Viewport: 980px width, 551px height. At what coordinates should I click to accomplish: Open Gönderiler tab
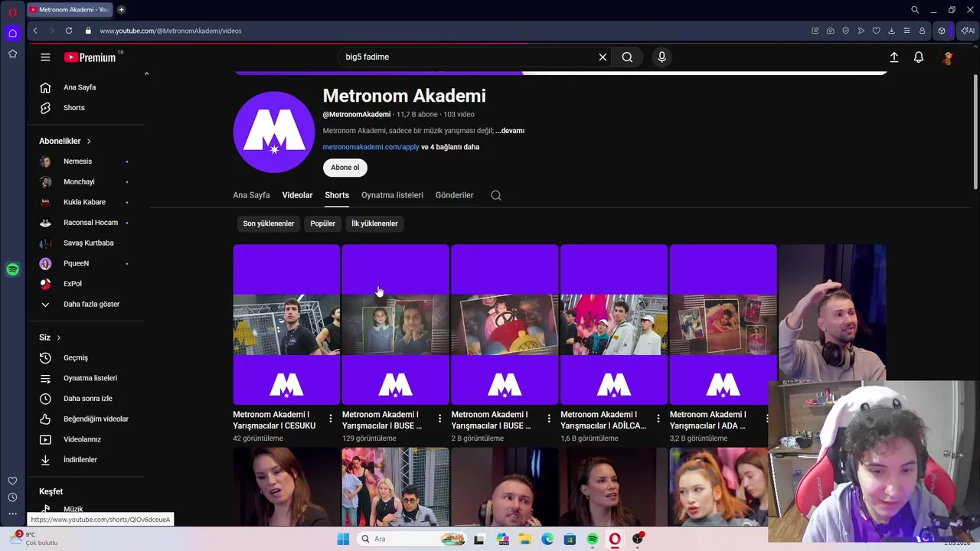pos(455,195)
